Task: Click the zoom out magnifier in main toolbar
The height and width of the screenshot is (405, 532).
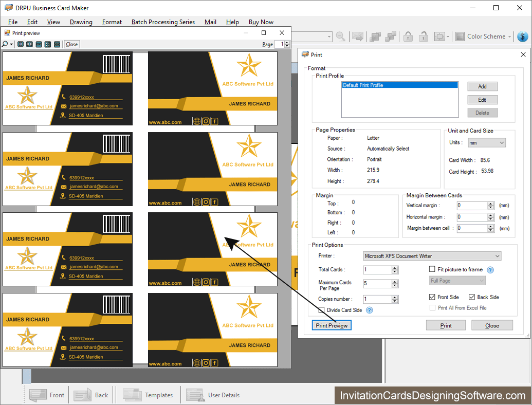Action: pos(341,36)
